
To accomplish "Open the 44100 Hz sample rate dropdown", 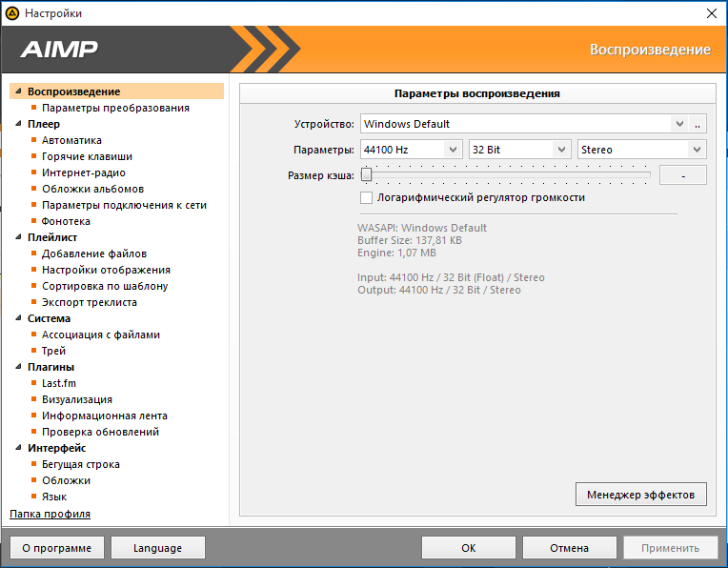I will click(453, 150).
